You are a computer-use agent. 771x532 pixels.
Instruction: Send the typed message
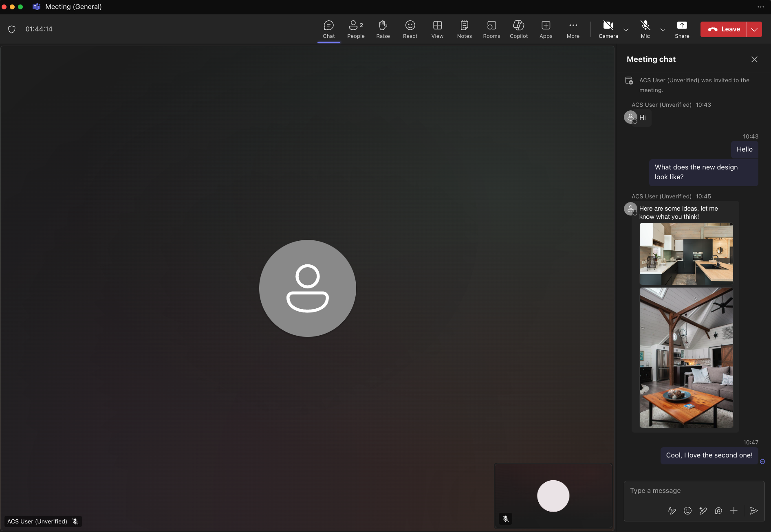click(x=754, y=510)
